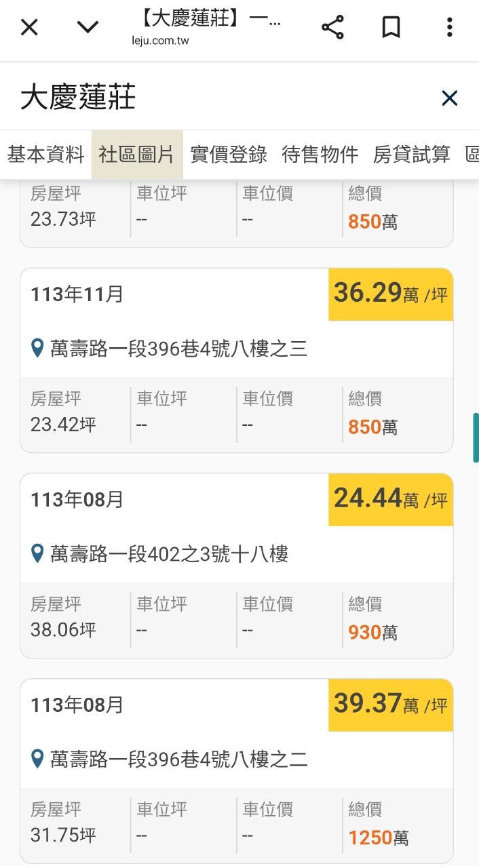The width and height of the screenshot is (479, 868).
Task: Bookmark this page
Action: point(391,27)
